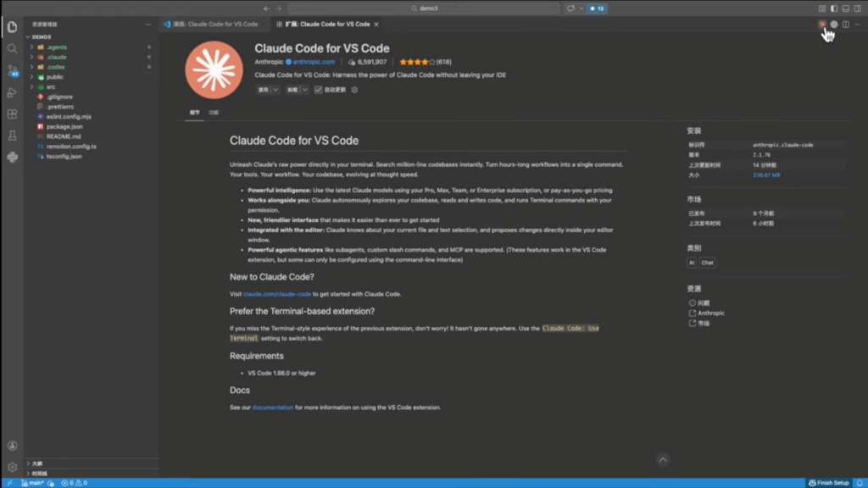Click Finish Setup in status bar
This screenshot has height=488, width=868.
(829, 483)
